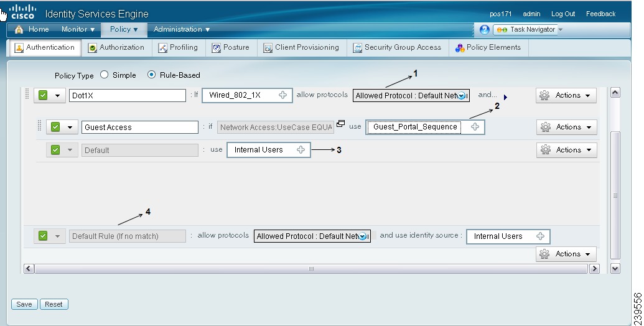The width and height of the screenshot is (644, 326).
Task: Click plus icon beside Default rule Internal Users
Action: pyautogui.click(x=301, y=150)
